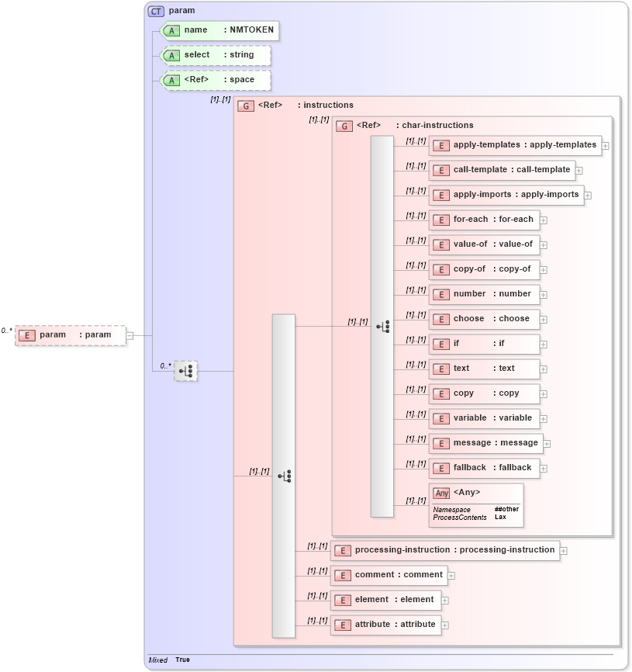
Task: Select the E icon of the param element
Action: pyautogui.click(x=27, y=334)
